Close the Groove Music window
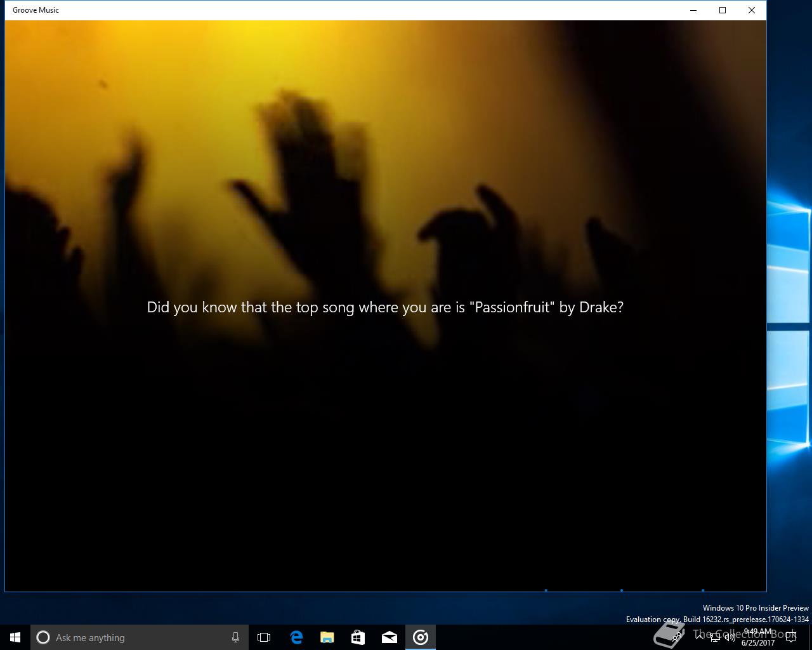Image resolution: width=812 pixels, height=650 pixels. pyautogui.click(x=752, y=10)
